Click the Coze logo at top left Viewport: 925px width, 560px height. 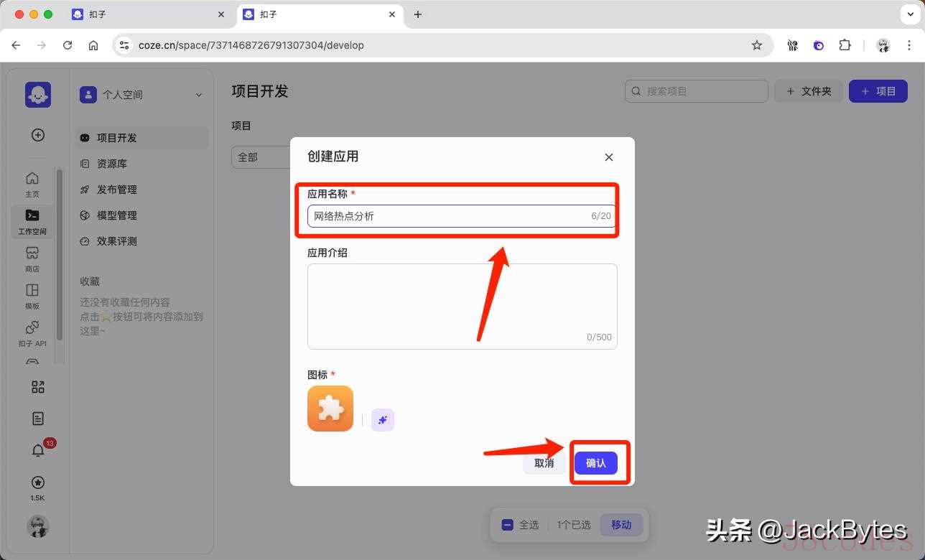pyautogui.click(x=38, y=95)
